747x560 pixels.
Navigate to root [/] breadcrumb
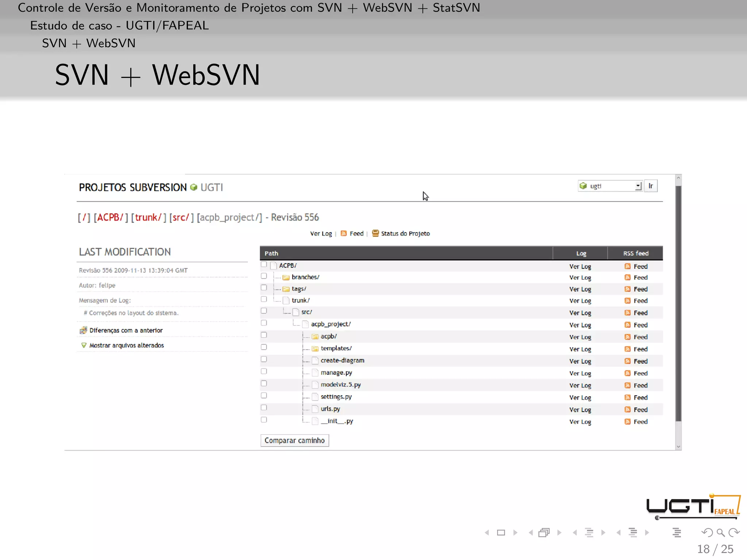coord(84,217)
